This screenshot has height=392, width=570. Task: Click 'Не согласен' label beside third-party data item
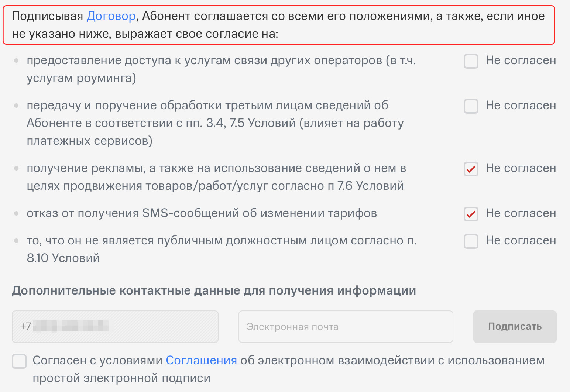[x=521, y=106]
